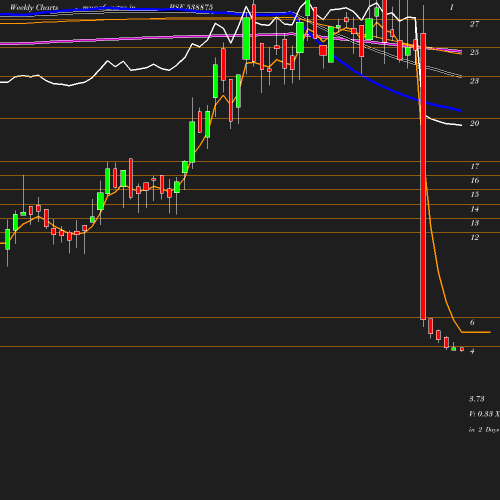Screen dimensions: 500x500
Task: Click the price axis label "23"
Action: click(x=474, y=81)
